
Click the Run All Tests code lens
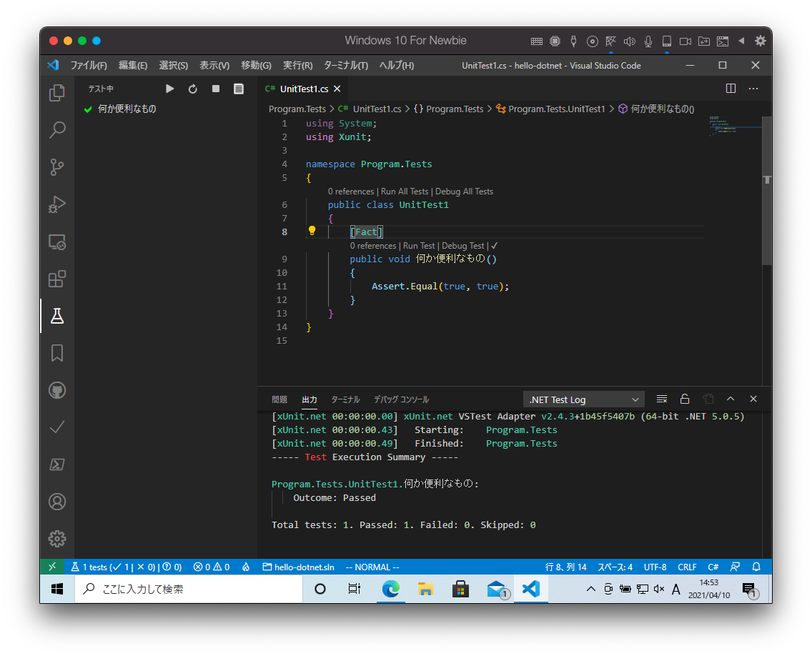[x=405, y=192]
